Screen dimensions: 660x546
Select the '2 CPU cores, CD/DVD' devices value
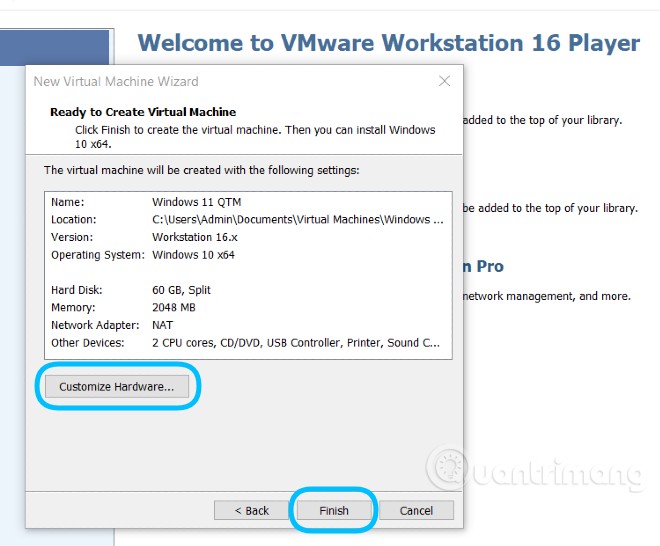pyautogui.click(x=296, y=343)
